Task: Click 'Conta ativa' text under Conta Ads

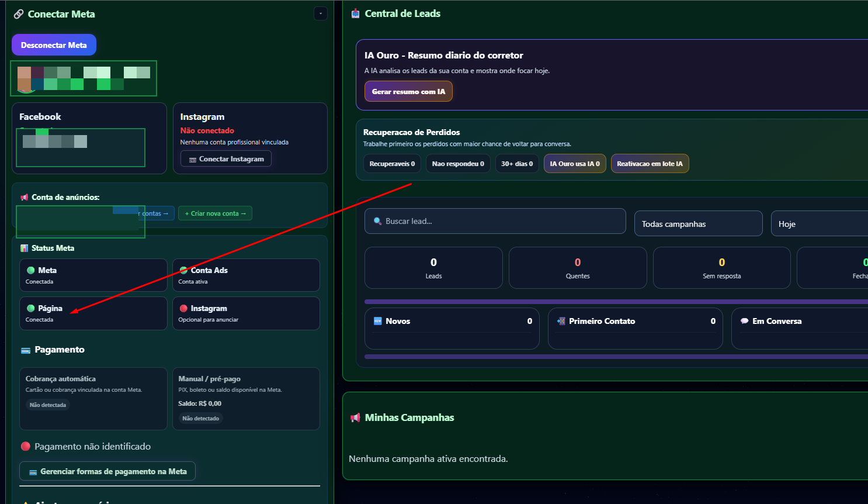Action: (193, 282)
